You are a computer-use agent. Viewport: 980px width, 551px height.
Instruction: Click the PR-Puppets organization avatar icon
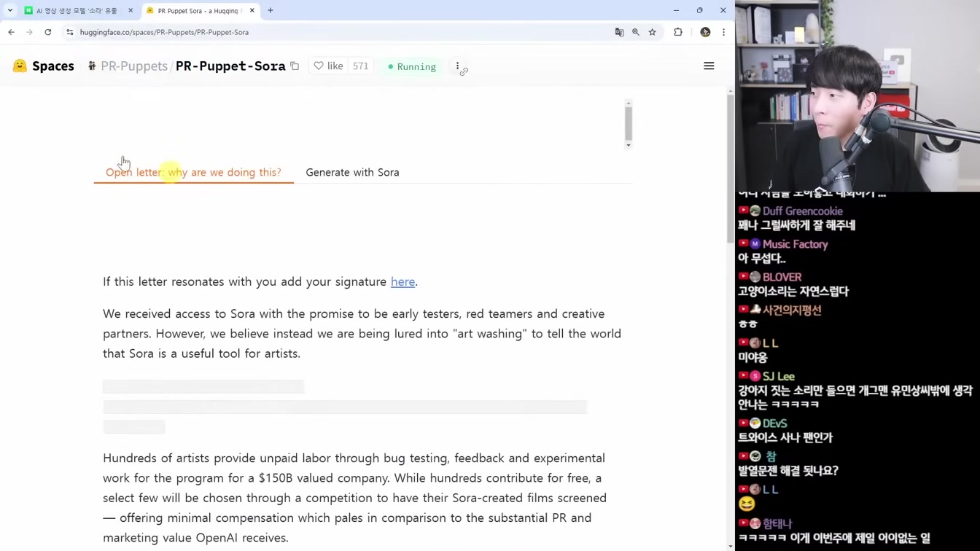coord(92,66)
